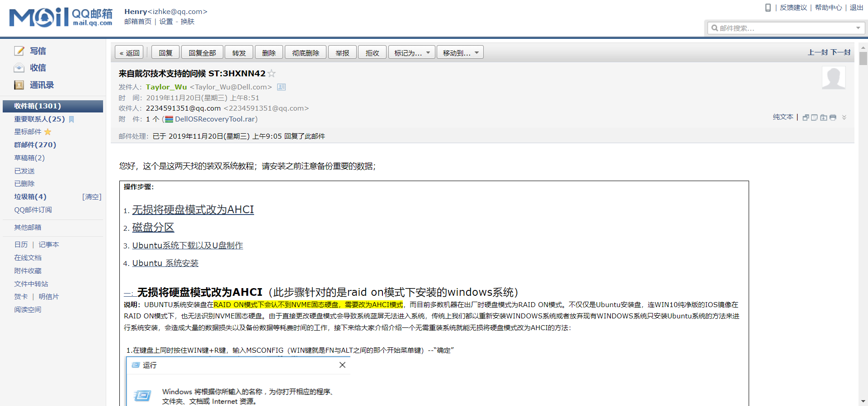Open 星标邮件 folder
868x406 pixels.
pos(28,132)
